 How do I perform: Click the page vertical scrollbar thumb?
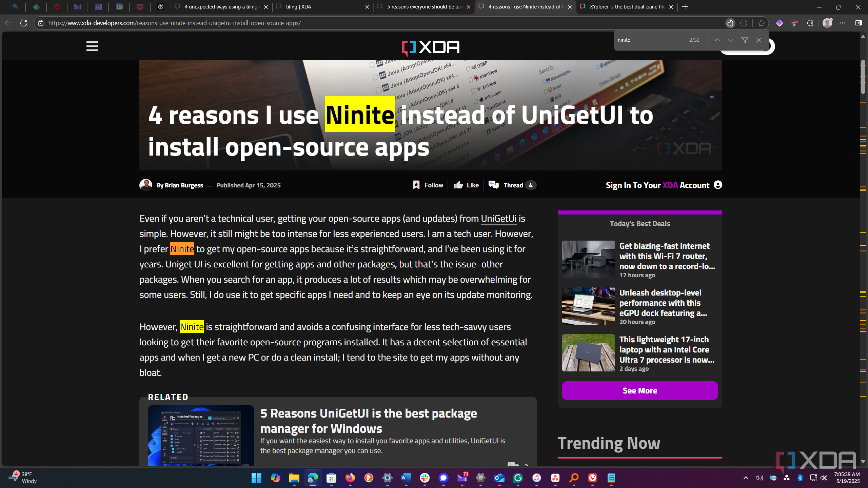click(x=863, y=77)
